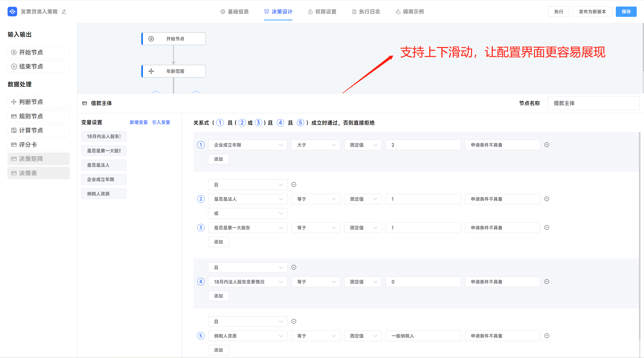Focus the 节点名称 input field
Screen dimensions: 644x358
[x=593, y=103]
